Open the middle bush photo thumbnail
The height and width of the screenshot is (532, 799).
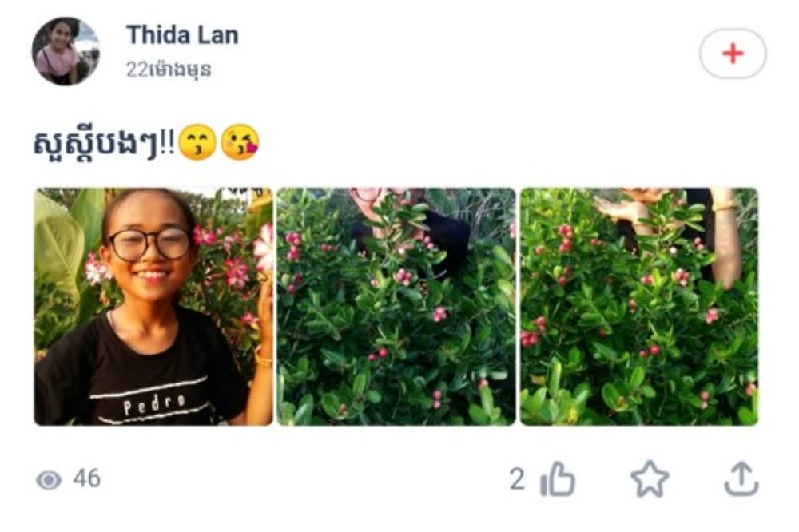click(396, 306)
